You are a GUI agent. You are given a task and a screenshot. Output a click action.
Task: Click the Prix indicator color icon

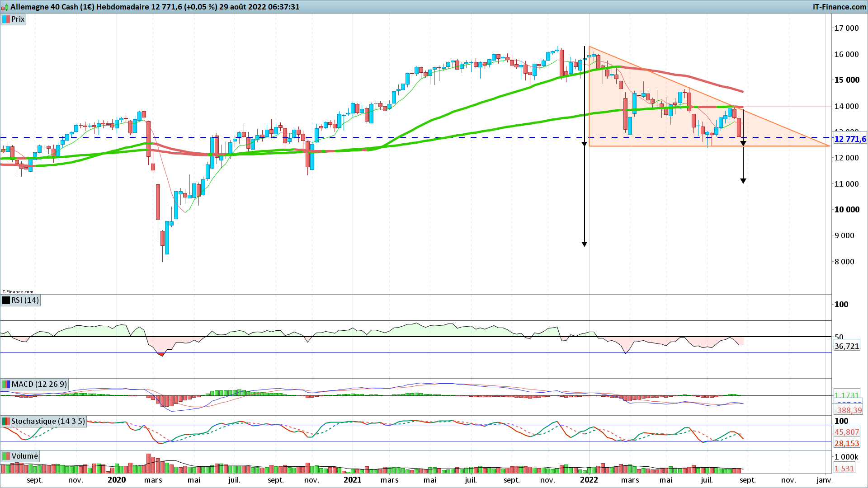click(x=6, y=19)
